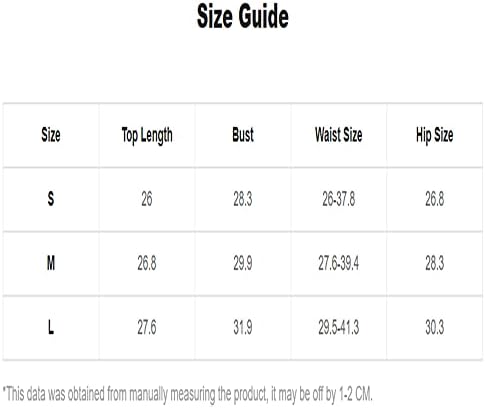Select hip size value 26.8
Image resolution: width=485 pixels, height=408 pixels.
435,199
